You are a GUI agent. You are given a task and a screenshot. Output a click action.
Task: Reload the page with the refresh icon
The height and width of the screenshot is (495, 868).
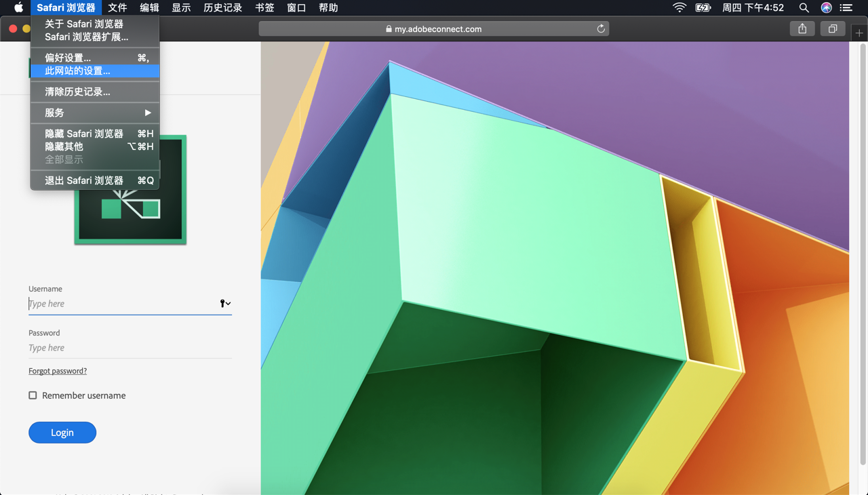click(x=601, y=28)
